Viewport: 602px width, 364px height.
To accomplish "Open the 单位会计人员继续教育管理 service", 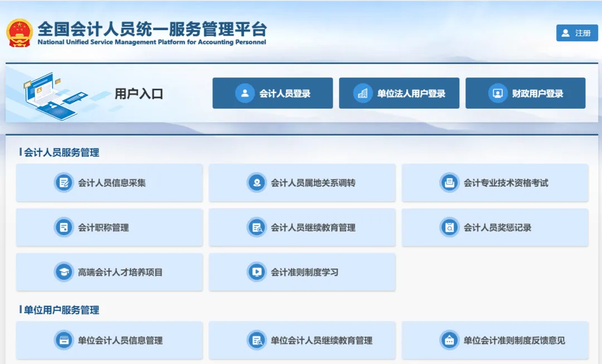I will pos(302,340).
